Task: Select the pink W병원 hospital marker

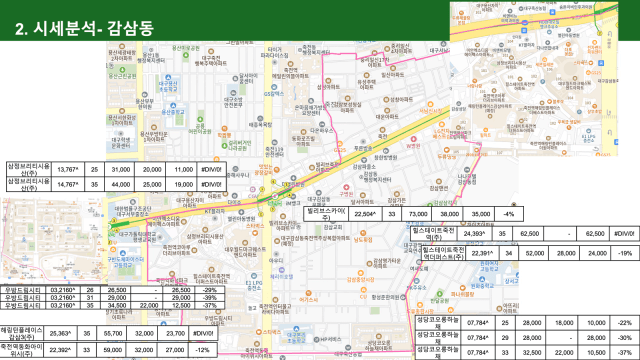Action: [x=413, y=140]
